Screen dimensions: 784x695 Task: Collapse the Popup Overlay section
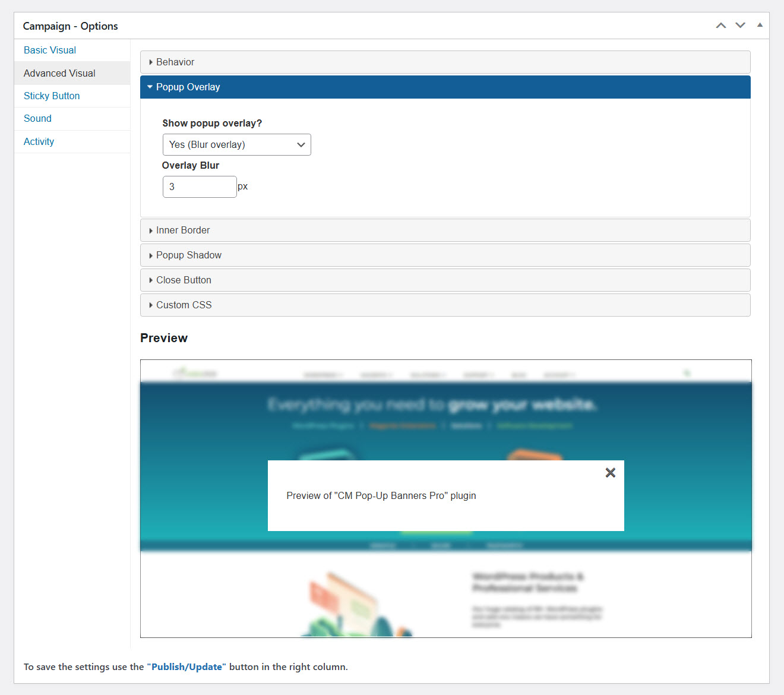click(445, 87)
